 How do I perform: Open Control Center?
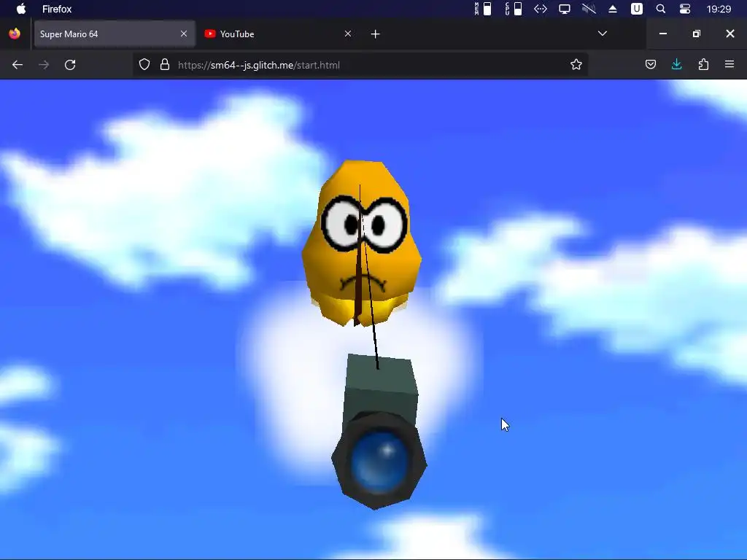click(684, 9)
